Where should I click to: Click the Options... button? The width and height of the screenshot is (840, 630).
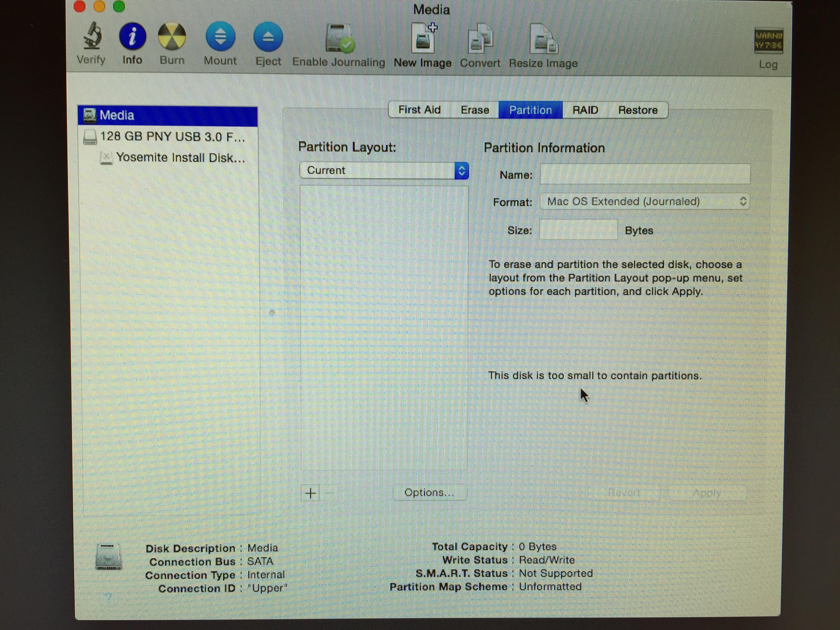coord(429,493)
